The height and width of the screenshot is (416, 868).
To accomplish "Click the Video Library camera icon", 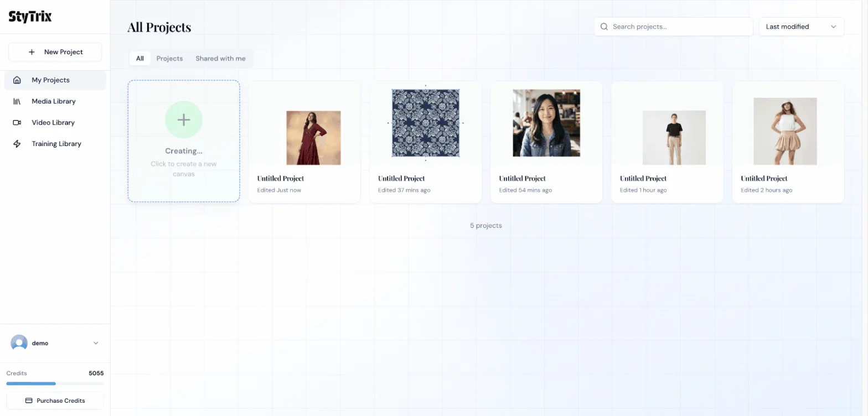I will [x=17, y=123].
